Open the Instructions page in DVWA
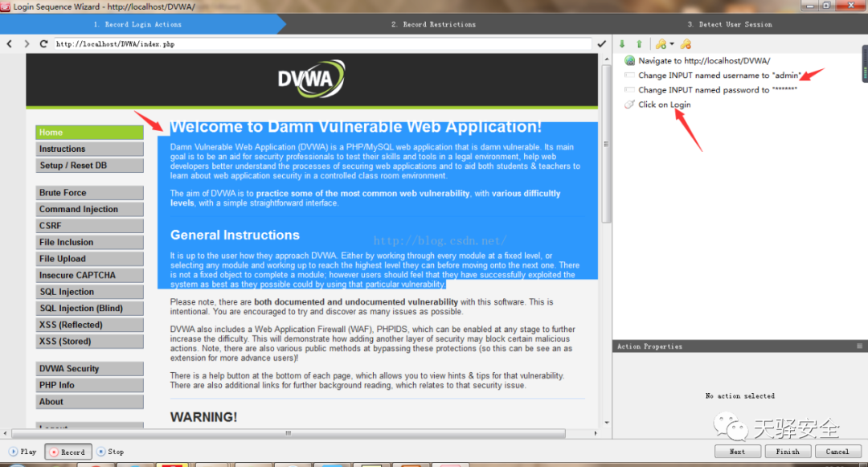Screen dimensions: 868x467 coord(90,149)
